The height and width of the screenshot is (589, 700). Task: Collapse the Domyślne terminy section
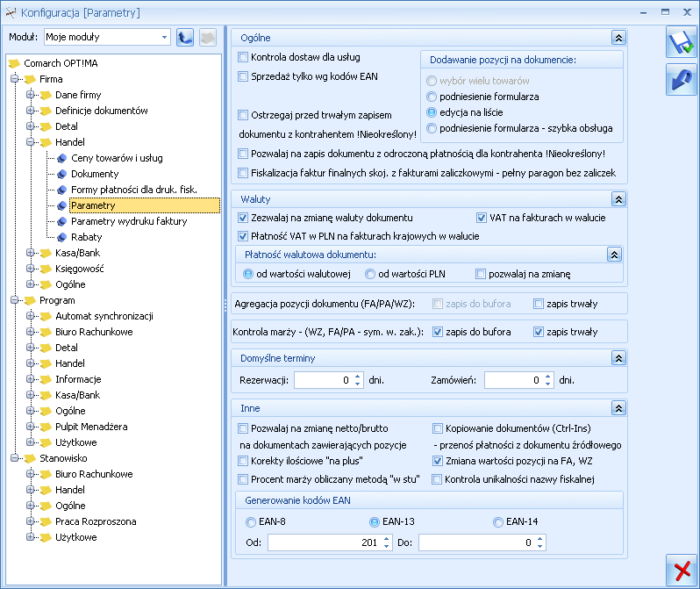click(x=618, y=358)
